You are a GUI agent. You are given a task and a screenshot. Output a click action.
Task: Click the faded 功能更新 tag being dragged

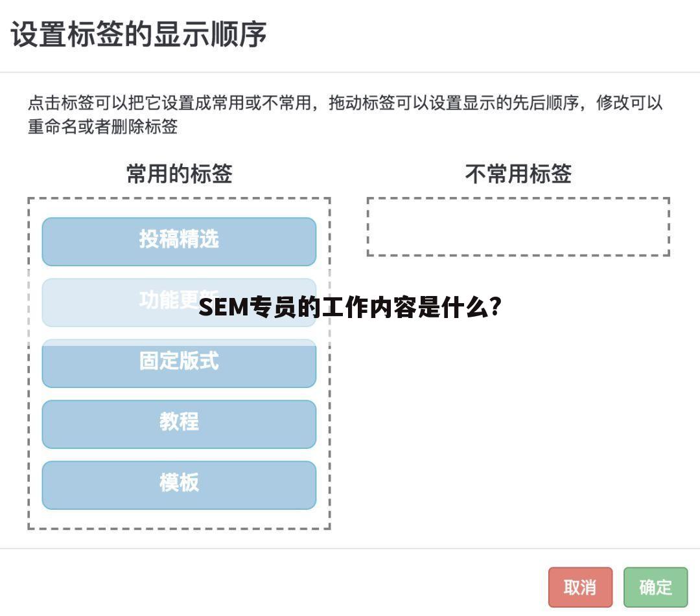[x=178, y=302]
